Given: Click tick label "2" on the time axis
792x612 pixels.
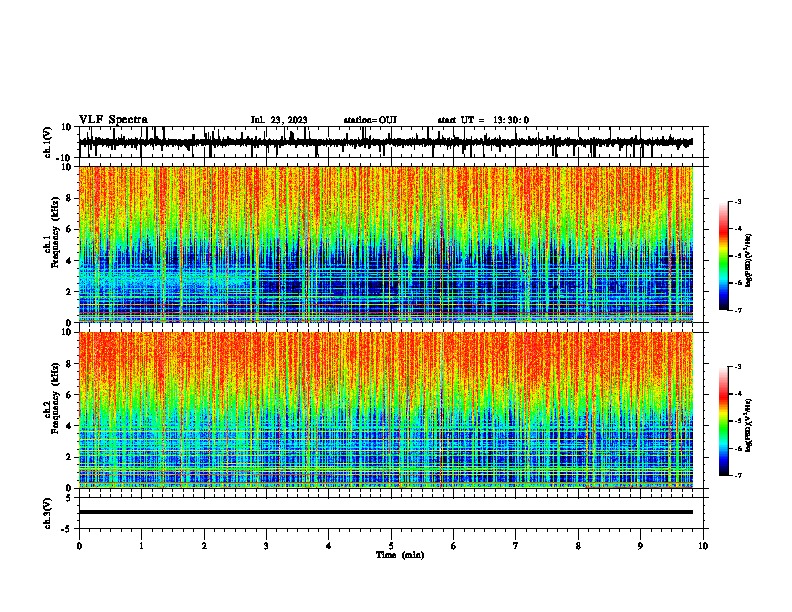Looking at the screenshot, I should coord(204,546).
